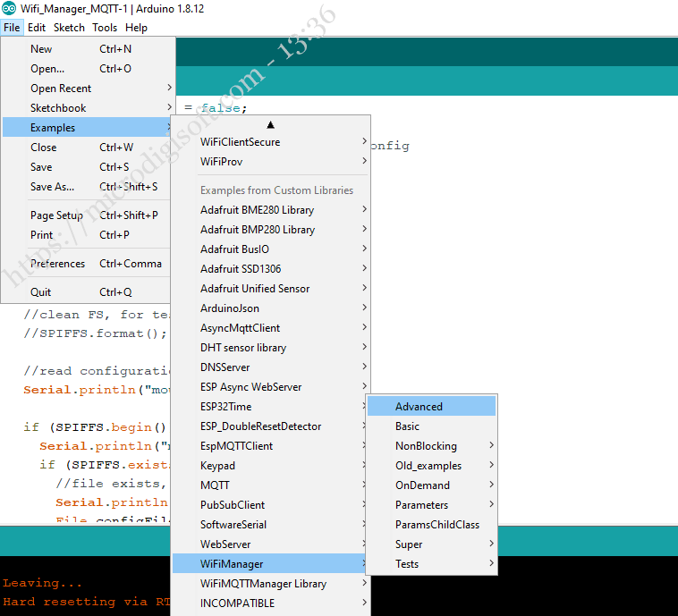Screen dimensions: 678x616
Task: Open WebServer examples submenu
Action: tap(269, 544)
